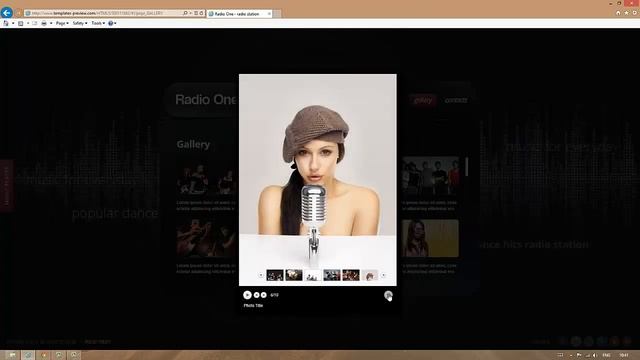This screenshot has height=360, width=640.
Task: Click the volume icon in system tray
Action: click(x=595, y=356)
